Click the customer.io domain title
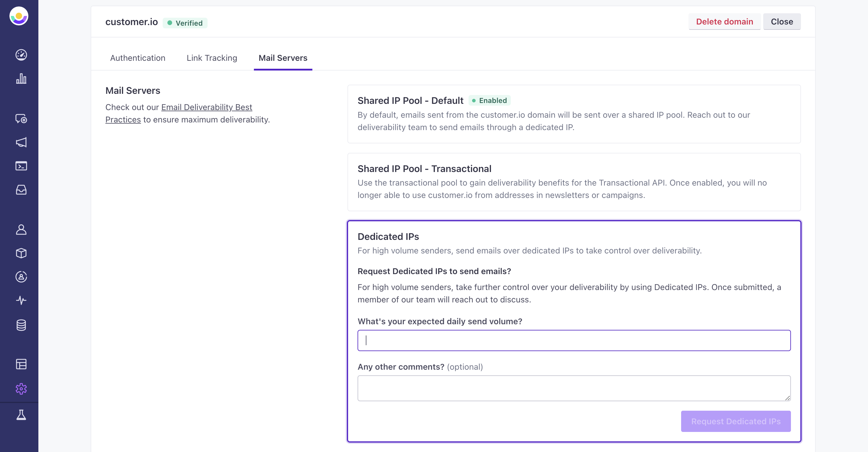The image size is (868, 452). (x=131, y=22)
